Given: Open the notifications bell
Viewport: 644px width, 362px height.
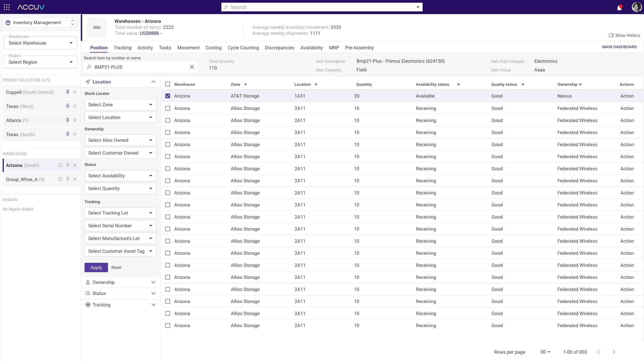Looking at the screenshot, I should pos(619,7).
